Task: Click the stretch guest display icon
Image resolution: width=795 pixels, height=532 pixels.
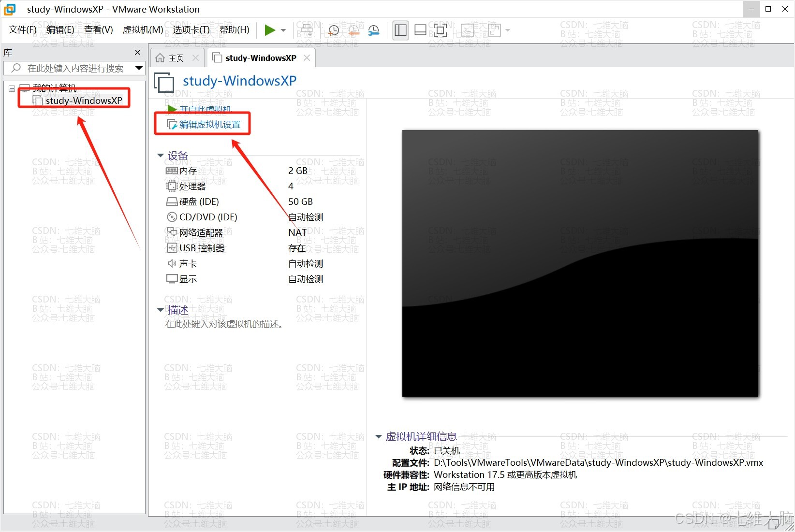Action: [x=494, y=30]
